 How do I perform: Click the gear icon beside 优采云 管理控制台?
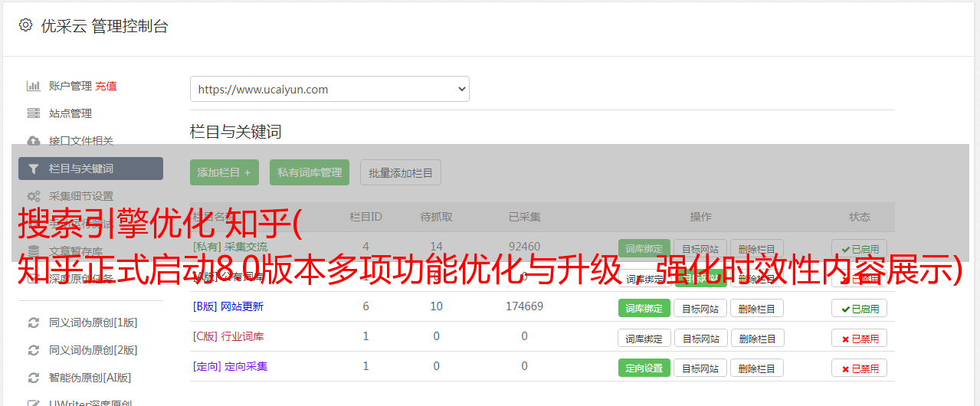point(25,25)
